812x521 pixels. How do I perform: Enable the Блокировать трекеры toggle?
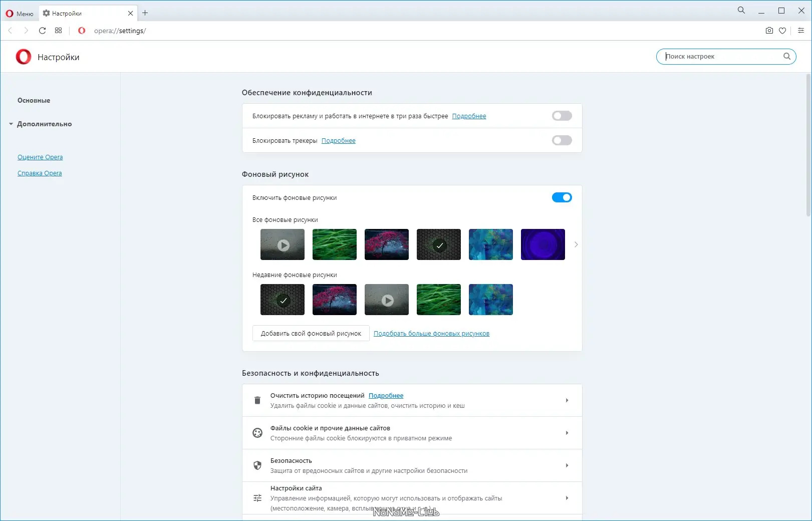(x=562, y=140)
